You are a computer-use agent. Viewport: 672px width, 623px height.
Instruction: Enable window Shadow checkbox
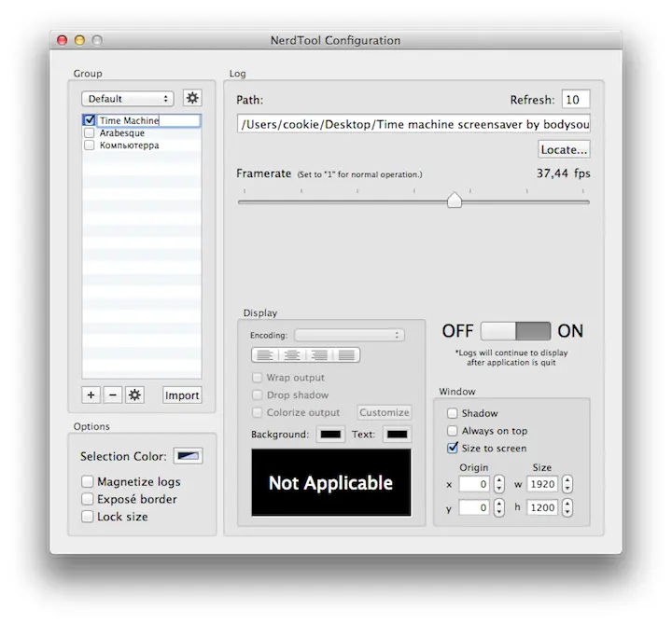(452, 413)
